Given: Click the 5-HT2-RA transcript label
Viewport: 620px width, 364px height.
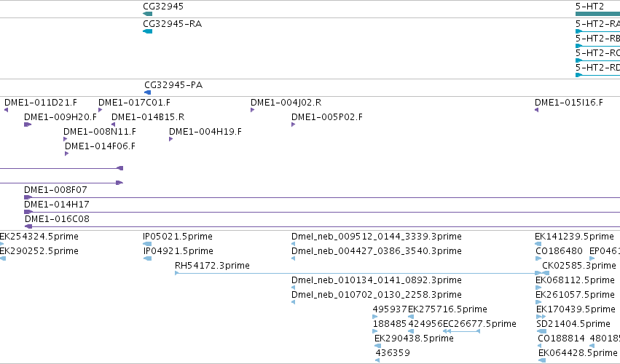Looking at the screenshot, I should [x=597, y=24].
